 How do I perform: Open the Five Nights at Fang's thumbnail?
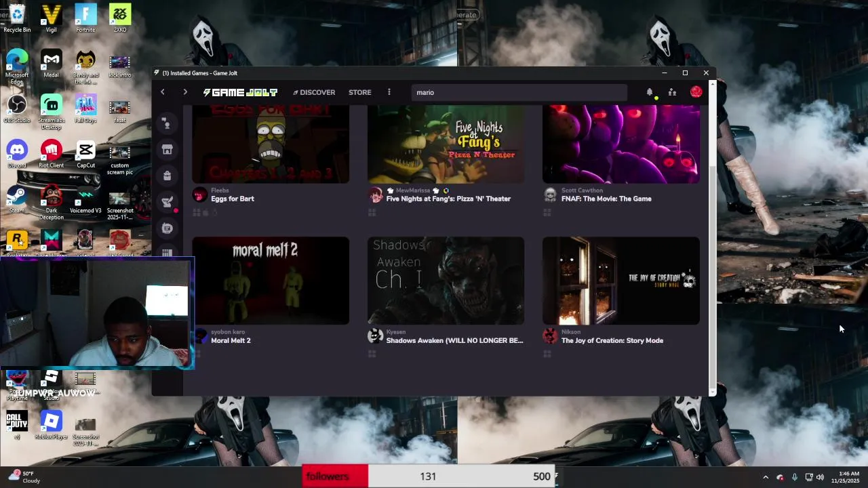446,144
